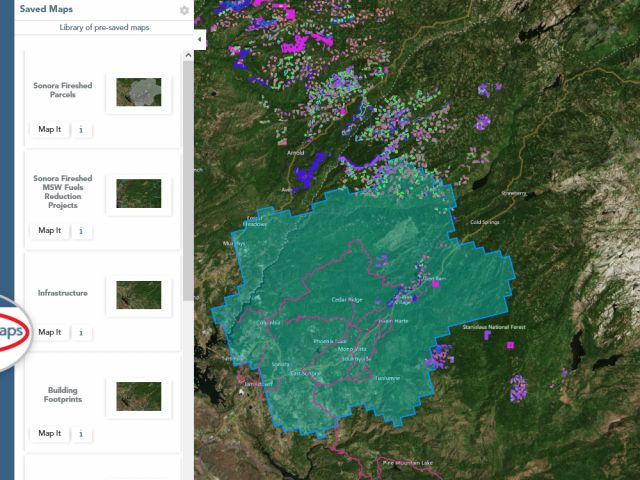This screenshot has width=640, height=480.
Task: Open the Infrastructure map thumbnail
Action: point(139,295)
